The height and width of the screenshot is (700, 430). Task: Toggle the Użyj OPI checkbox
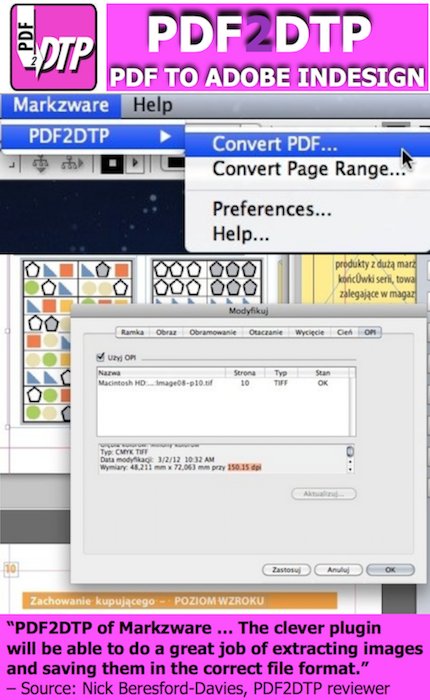coord(100,357)
